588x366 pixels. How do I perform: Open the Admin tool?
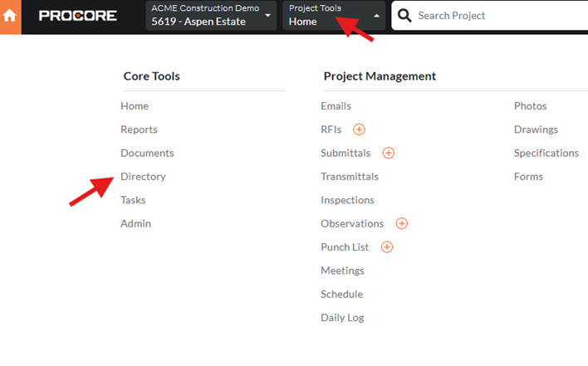pyautogui.click(x=135, y=223)
